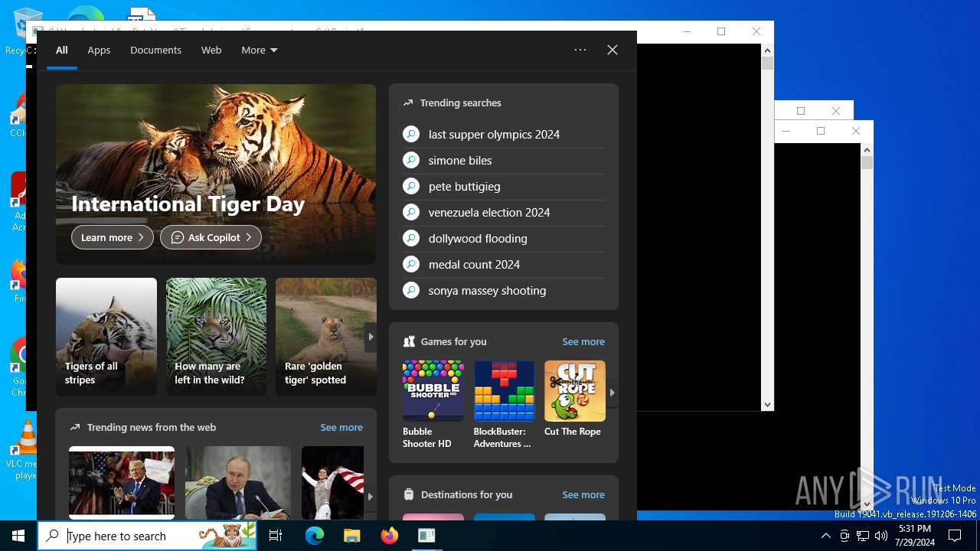
Task: Switch to the Web tab
Action: 211,50
